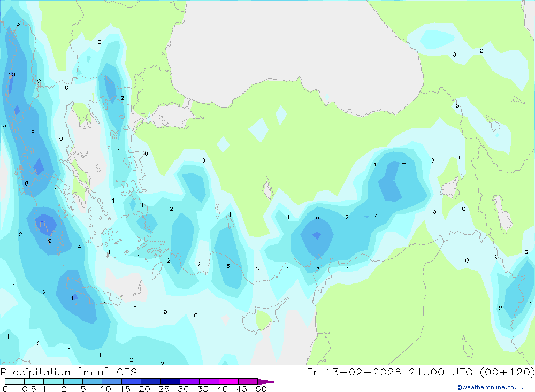The image size is (535, 392).
Task: Click the '40' legend scale label
Action: (x=223, y=389)
